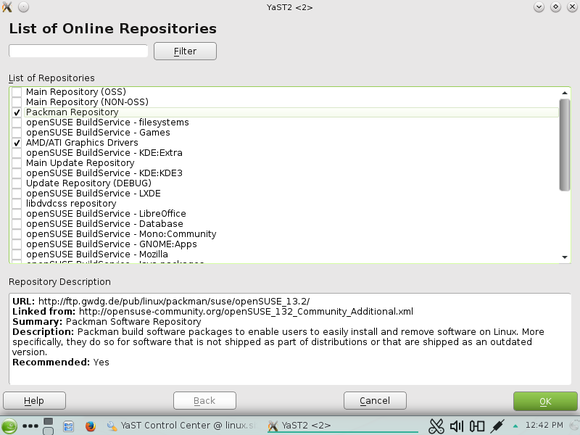Screen dimensions: 580x435
Task: Open the volume control tray icon
Action: tap(456, 426)
